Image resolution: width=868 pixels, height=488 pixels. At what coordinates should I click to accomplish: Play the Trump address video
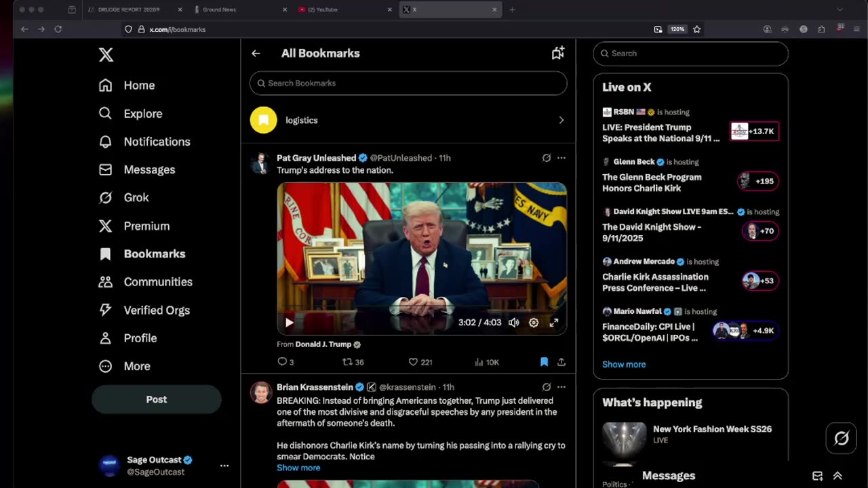(x=289, y=323)
